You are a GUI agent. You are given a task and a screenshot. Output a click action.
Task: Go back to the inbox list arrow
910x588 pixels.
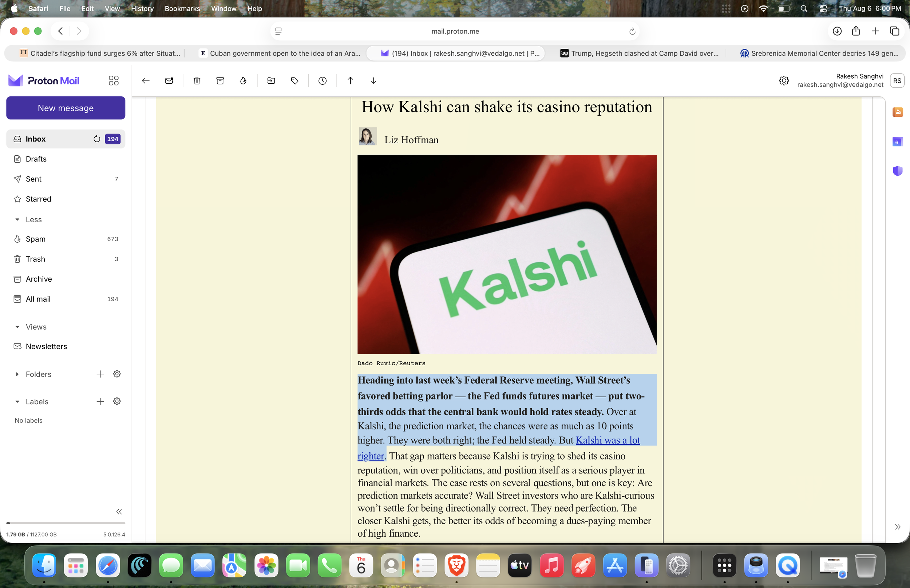point(146,80)
